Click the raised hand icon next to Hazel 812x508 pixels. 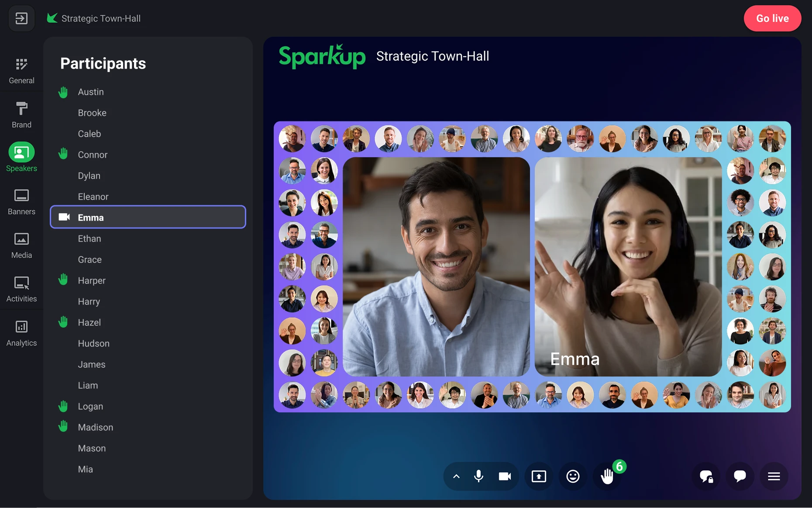click(63, 322)
